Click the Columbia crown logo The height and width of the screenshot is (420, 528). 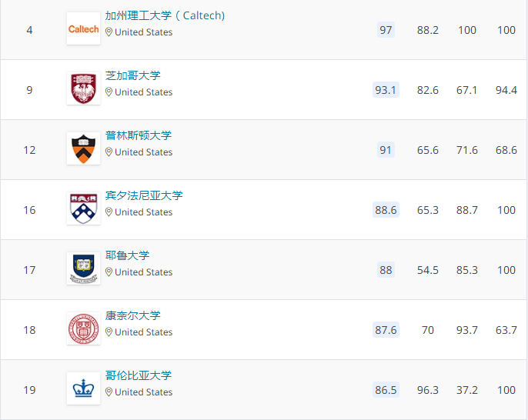tap(83, 388)
